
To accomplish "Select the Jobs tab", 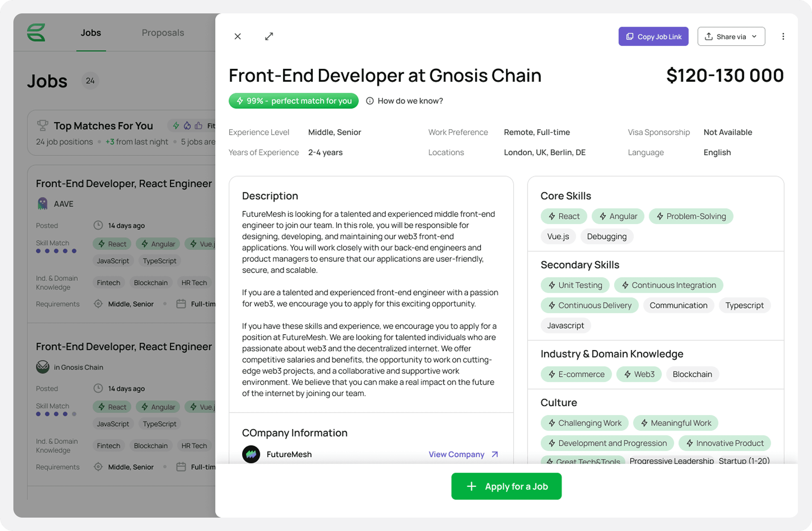I will click(91, 32).
